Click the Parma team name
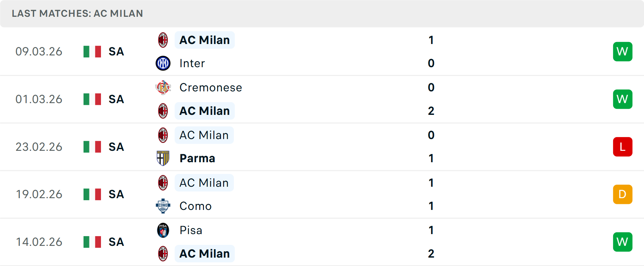Viewport: 644px width, 266px height. tap(197, 158)
